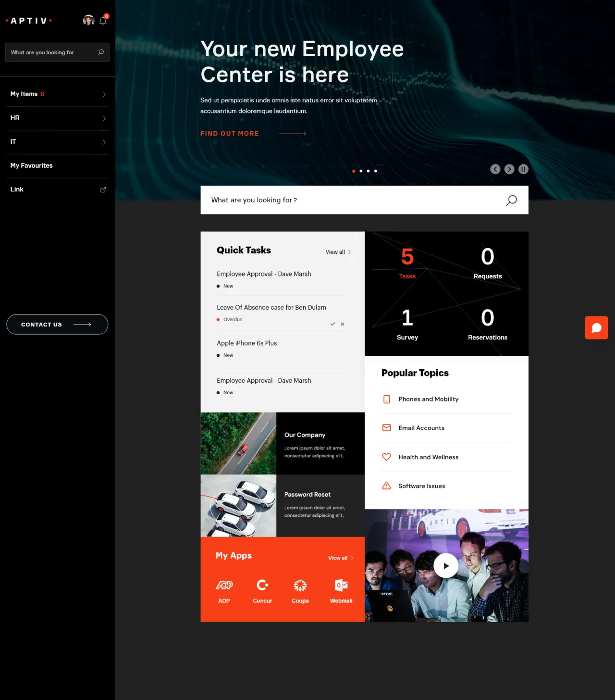
Task: Select the second carousel slide indicator dot
Action: click(x=361, y=171)
